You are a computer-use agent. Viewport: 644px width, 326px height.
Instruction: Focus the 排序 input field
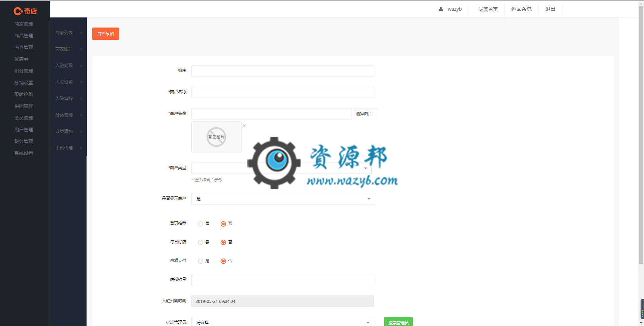(282, 71)
